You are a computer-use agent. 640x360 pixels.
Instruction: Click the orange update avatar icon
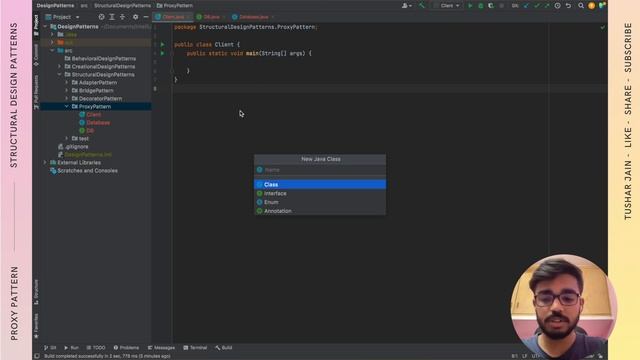(x=591, y=6)
